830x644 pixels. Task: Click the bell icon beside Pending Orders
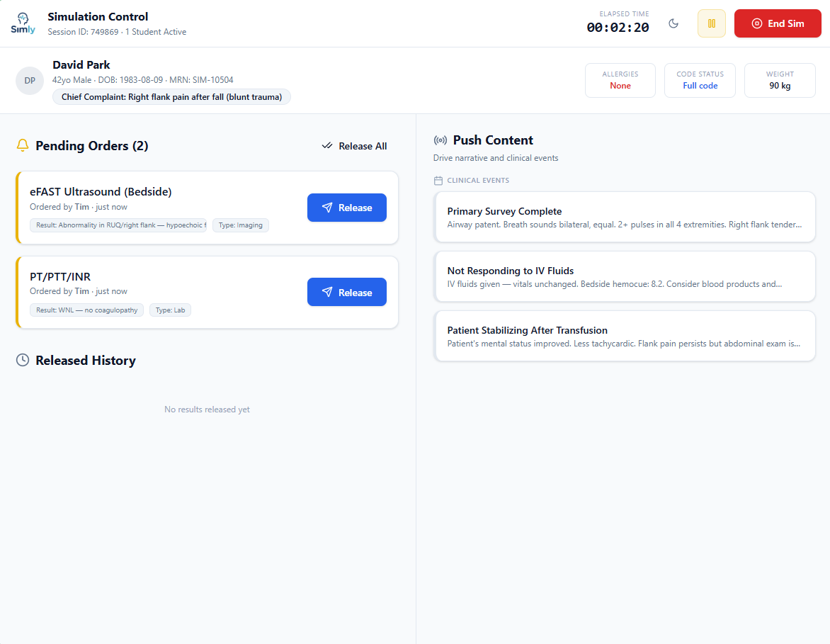tap(22, 145)
